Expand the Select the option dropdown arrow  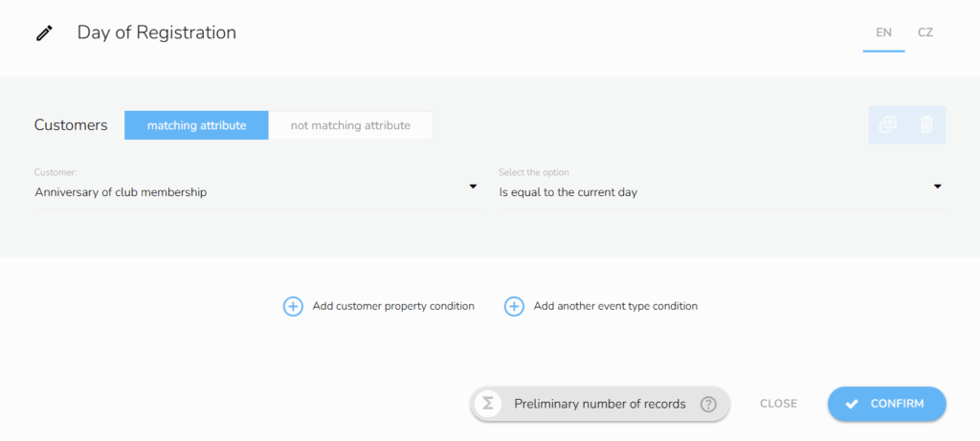[938, 187]
